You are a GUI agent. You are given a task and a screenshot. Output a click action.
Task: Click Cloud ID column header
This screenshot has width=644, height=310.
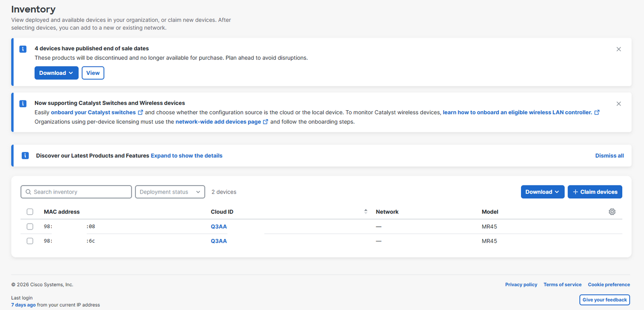222,212
